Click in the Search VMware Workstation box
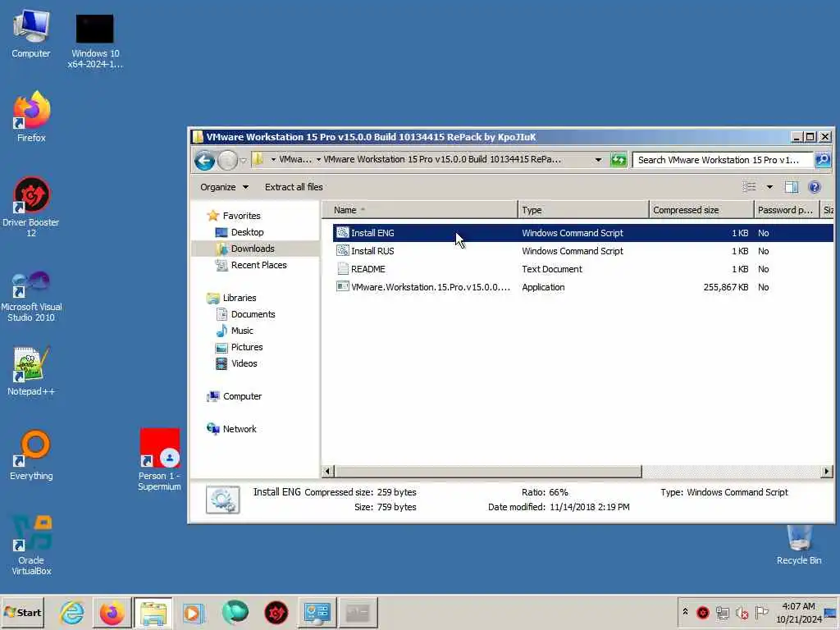 pyautogui.click(x=722, y=160)
